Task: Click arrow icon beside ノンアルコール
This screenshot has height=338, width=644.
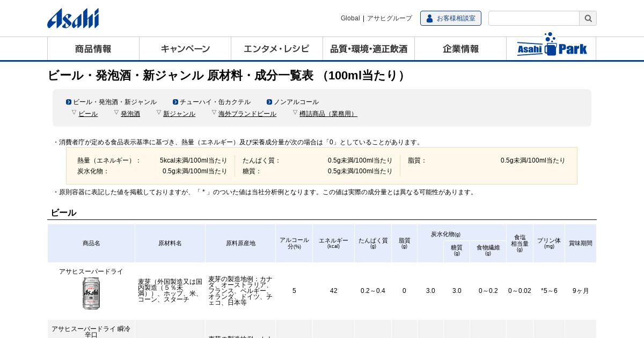Action: click(x=269, y=102)
